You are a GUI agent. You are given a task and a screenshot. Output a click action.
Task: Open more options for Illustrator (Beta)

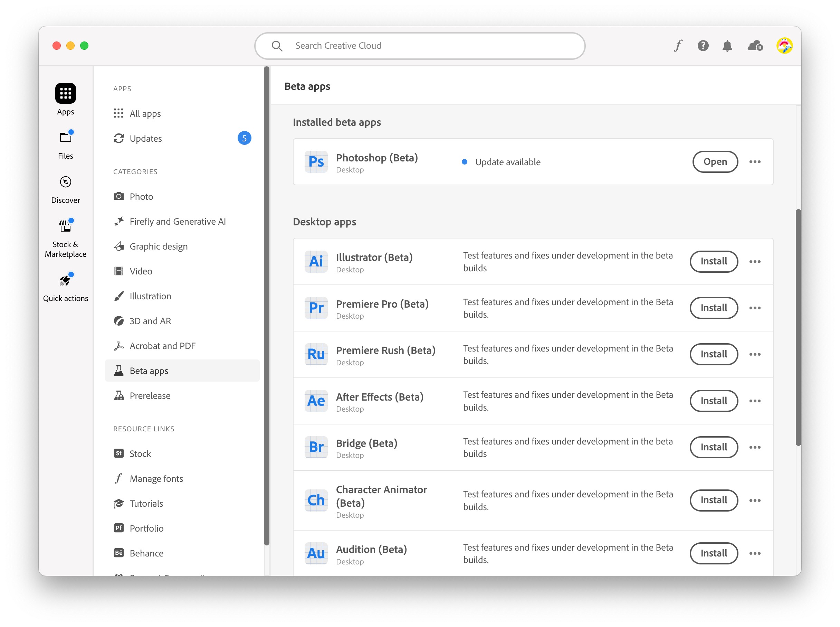(x=755, y=262)
